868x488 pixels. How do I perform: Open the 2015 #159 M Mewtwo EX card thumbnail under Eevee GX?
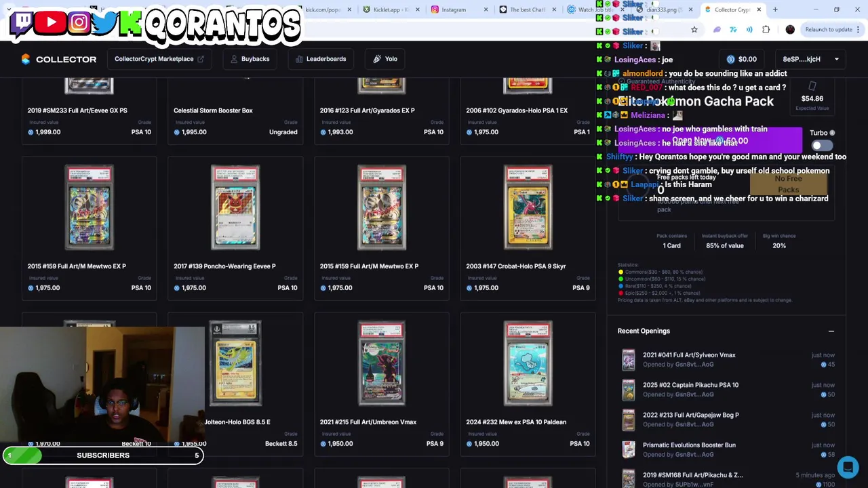pyautogui.click(x=89, y=208)
